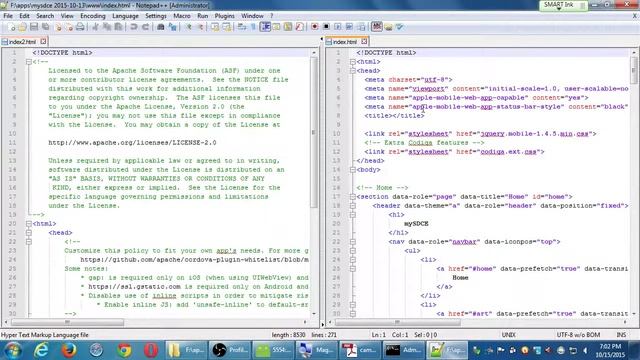This screenshot has height=360, width=640.
Task: Click the Save All toolbar icon
Action: pos(46,27)
